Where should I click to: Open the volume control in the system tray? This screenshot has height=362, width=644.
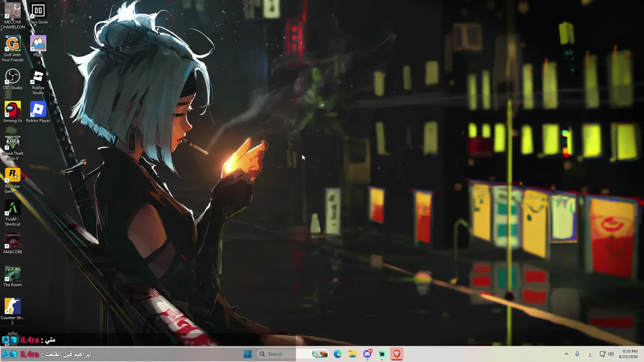point(611,354)
